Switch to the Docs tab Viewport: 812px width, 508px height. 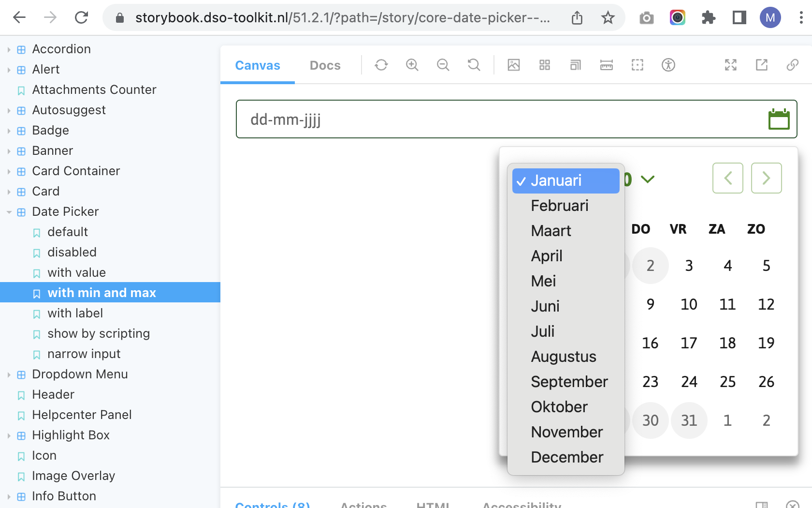(325, 65)
